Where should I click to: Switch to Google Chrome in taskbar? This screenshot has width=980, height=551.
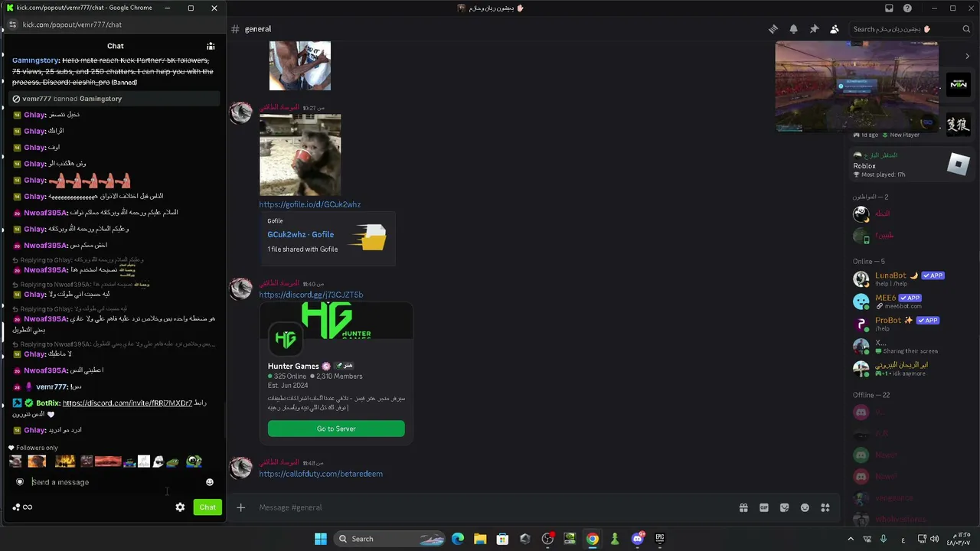pos(593,539)
